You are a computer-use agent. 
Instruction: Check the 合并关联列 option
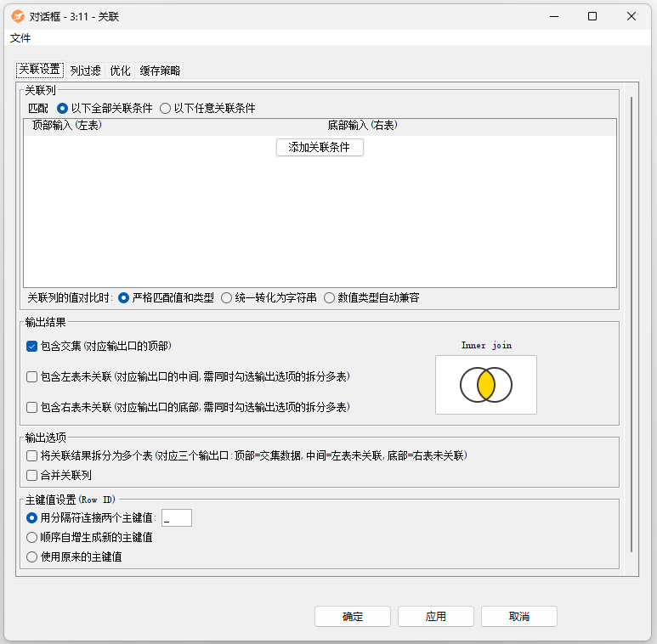pos(31,475)
